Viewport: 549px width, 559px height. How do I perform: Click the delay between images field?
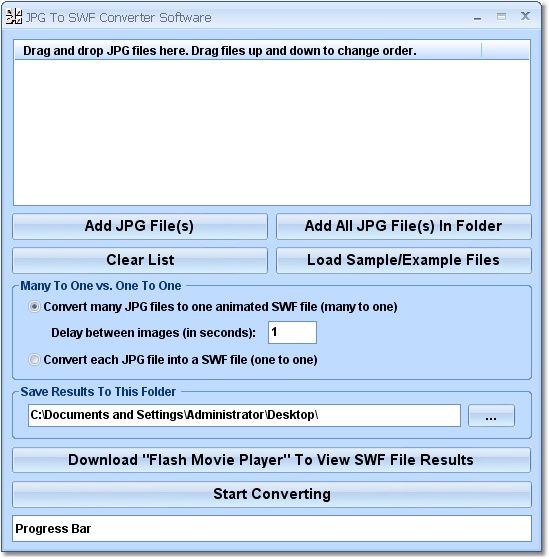click(292, 332)
